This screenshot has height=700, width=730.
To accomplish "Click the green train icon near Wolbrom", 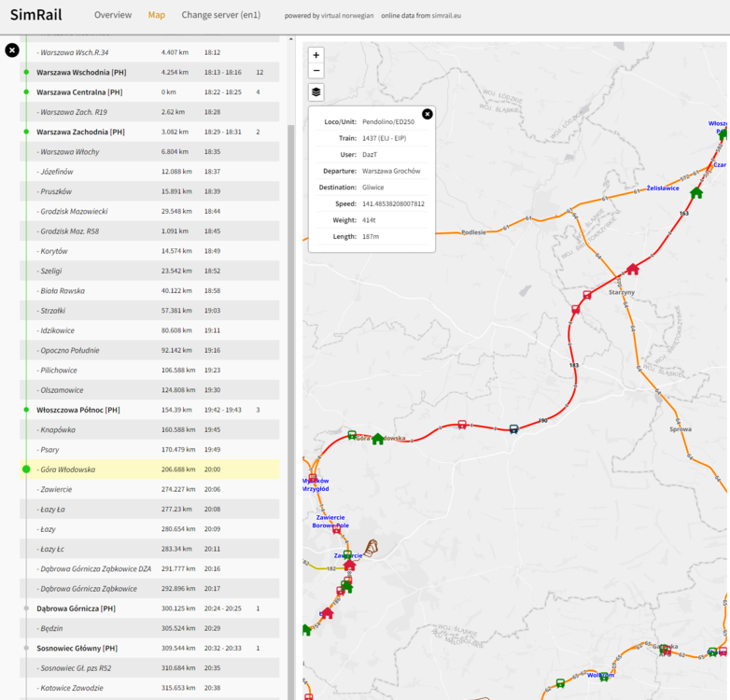I will point(604,676).
